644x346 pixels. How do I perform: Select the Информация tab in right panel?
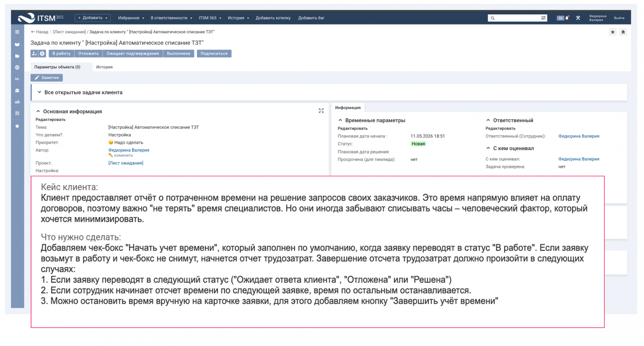click(x=348, y=108)
